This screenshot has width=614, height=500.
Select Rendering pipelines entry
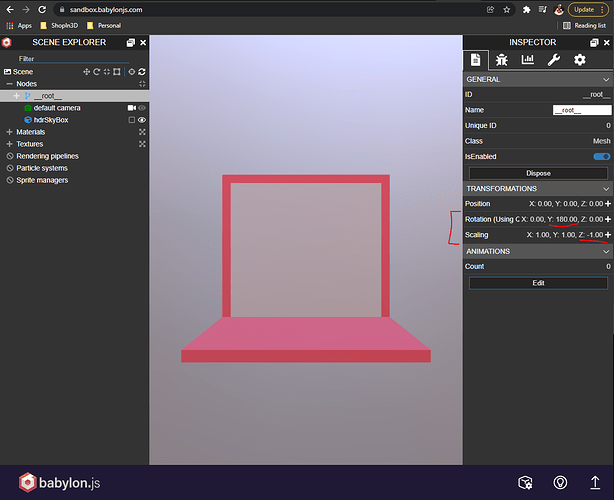click(47, 156)
